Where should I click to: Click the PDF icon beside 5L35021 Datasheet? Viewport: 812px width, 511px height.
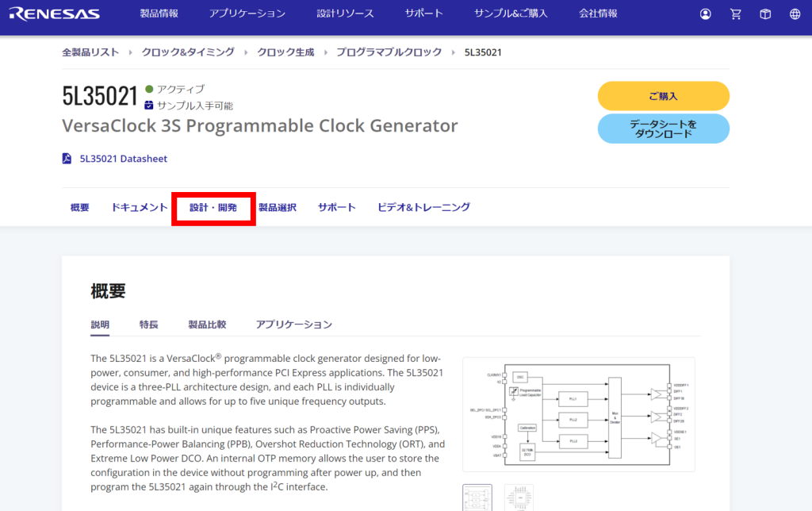[67, 158]
